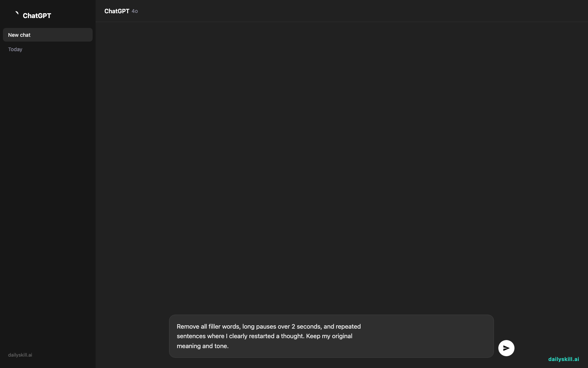Click dailyskill.ai text in the sidebar footer

point(20,355)
